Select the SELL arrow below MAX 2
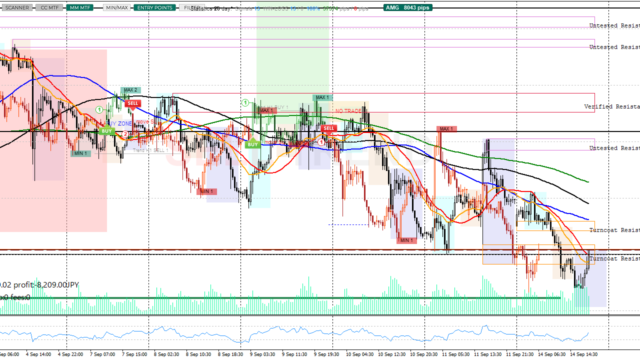 tap(133, 104)
